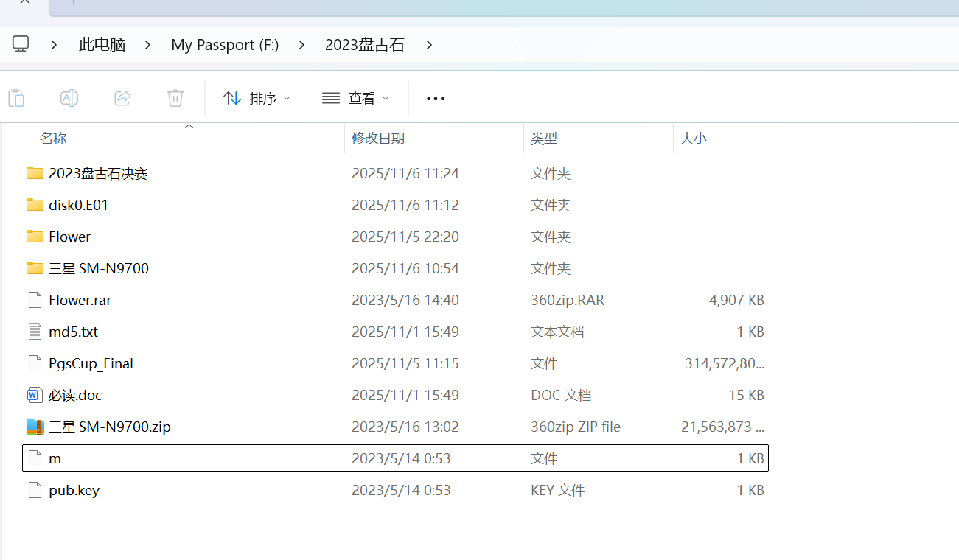Sort by the 大小 column header
The width and height of the screenshot is (959, 560).
click(x=693, y=139)
